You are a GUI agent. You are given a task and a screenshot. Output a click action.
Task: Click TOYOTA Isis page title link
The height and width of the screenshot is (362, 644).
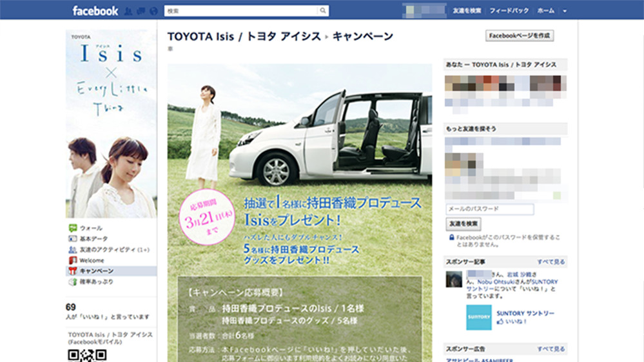point(244,37)
